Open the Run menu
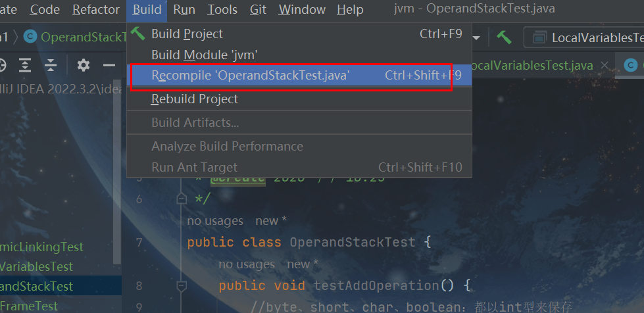The height and width of the screenshot is (313, 644). click(184, 9)
